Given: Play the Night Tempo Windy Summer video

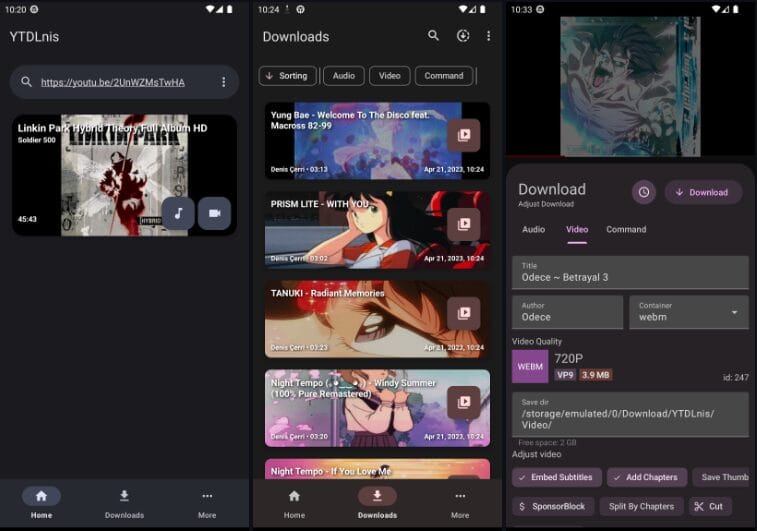Looking at the screenshot, I should [x=463, y=402].
